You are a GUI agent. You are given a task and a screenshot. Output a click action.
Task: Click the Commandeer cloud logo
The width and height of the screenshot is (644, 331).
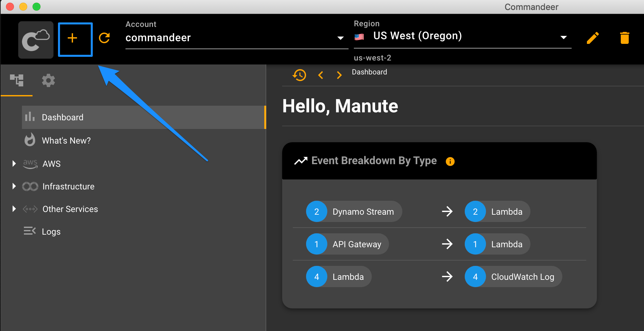(x=36, y=40)
